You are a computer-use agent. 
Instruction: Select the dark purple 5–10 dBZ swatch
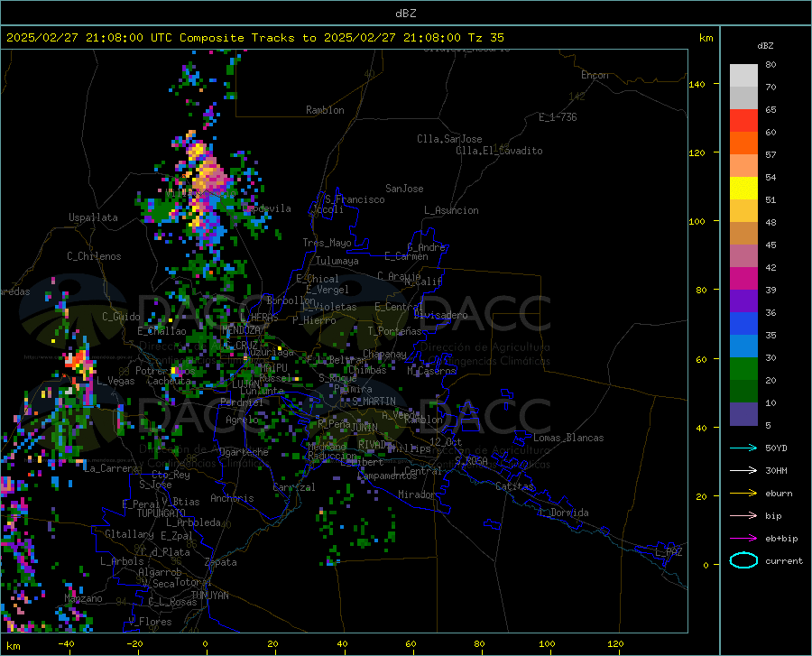pos(743,414)
